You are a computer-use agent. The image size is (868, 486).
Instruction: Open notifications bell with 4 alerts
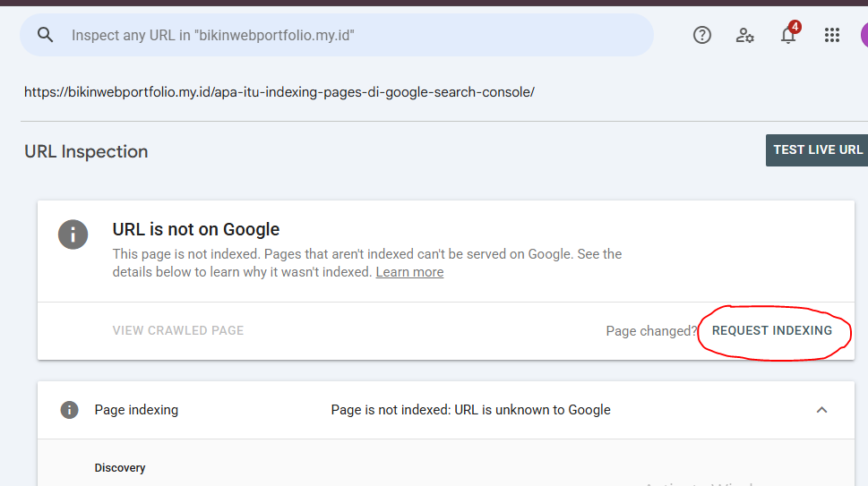pos(789,34)
